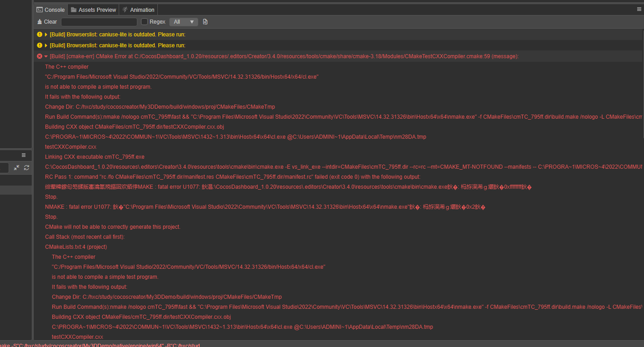Collapse the cmake-err error entry
Image resolution: width=644 pixels, height=347 pixels.
(x=46, y=56)
